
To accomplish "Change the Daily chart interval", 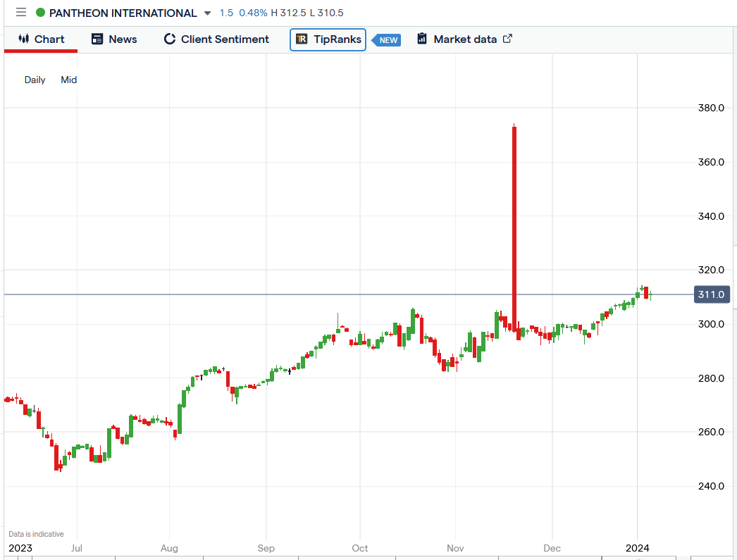I will [35, 80].
